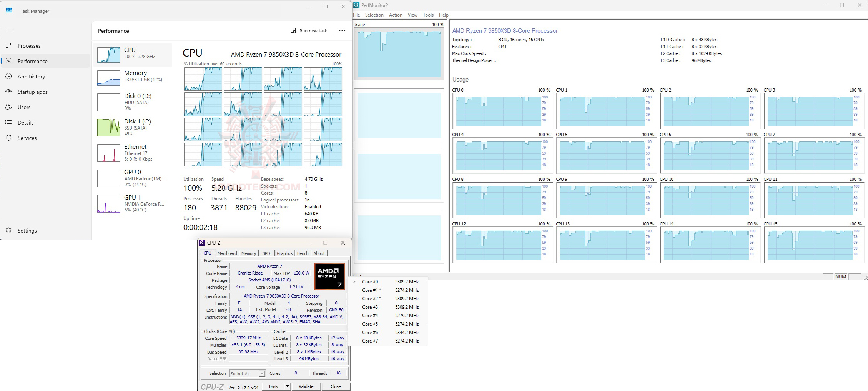The image size is (868, 391).
Task: Switch to the Memory tab in CPU-Z
Action: [249, 253]
